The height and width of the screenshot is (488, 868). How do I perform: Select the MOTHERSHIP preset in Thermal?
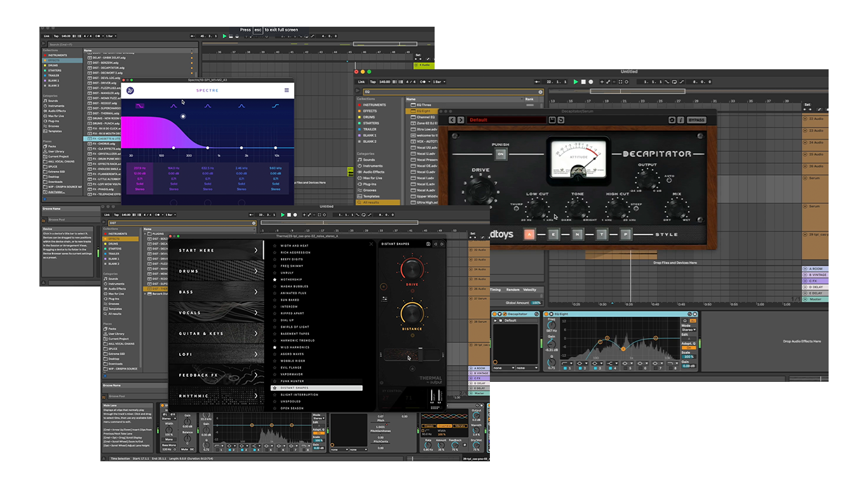[x=291, y=280]
